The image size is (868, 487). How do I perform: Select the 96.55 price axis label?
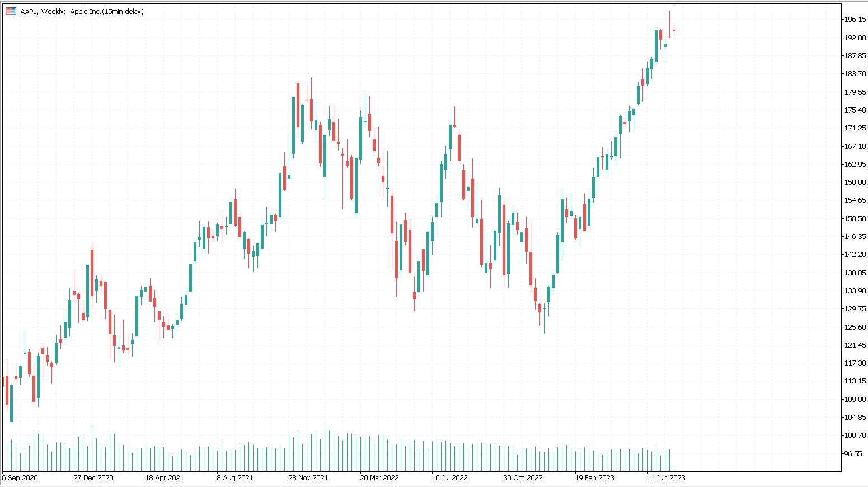click(853, 454)
